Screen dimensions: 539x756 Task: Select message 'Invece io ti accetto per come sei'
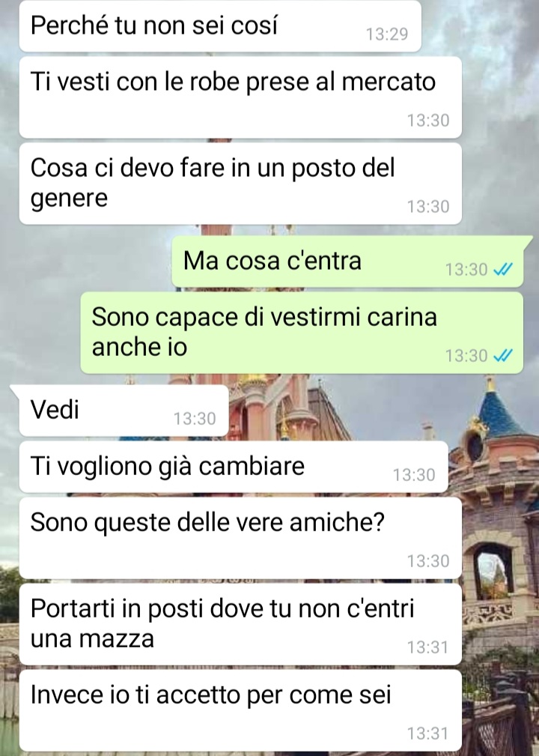click(240, 710)
